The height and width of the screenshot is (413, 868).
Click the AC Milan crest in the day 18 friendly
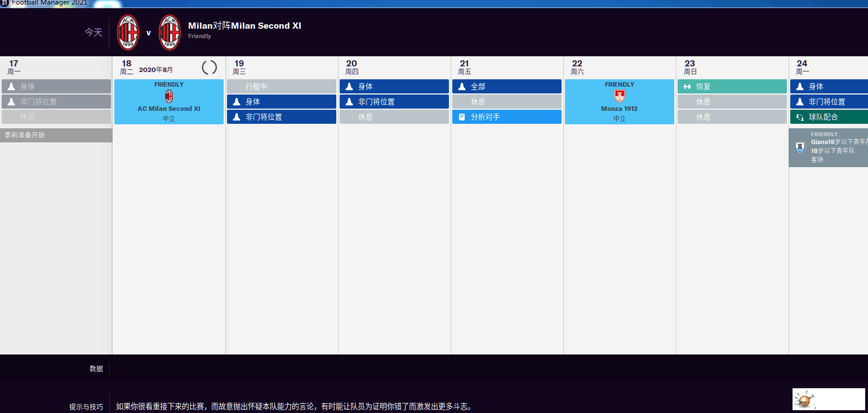coord(169,96)
